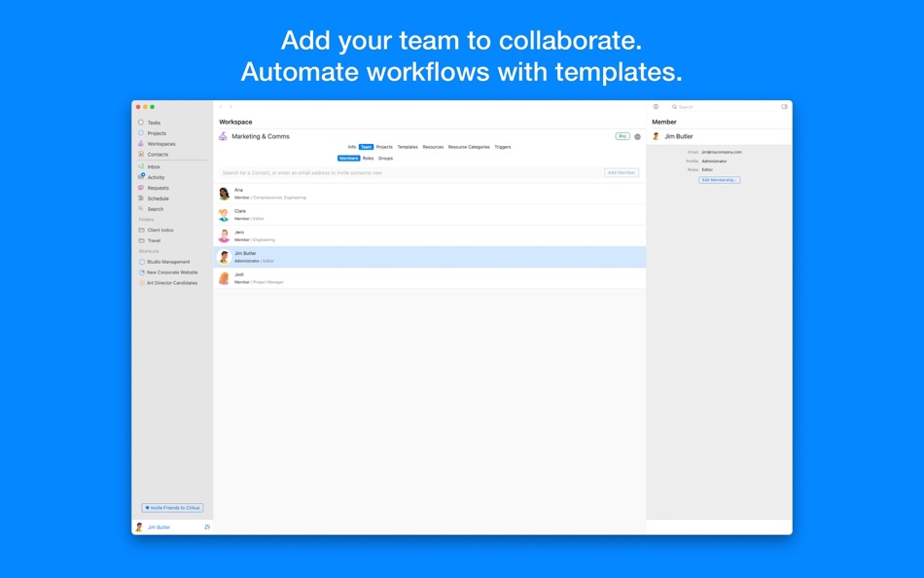Click Invite Friends to Cirkus button
The width and height of the screenshot is (924, 578).
point(172,508)
